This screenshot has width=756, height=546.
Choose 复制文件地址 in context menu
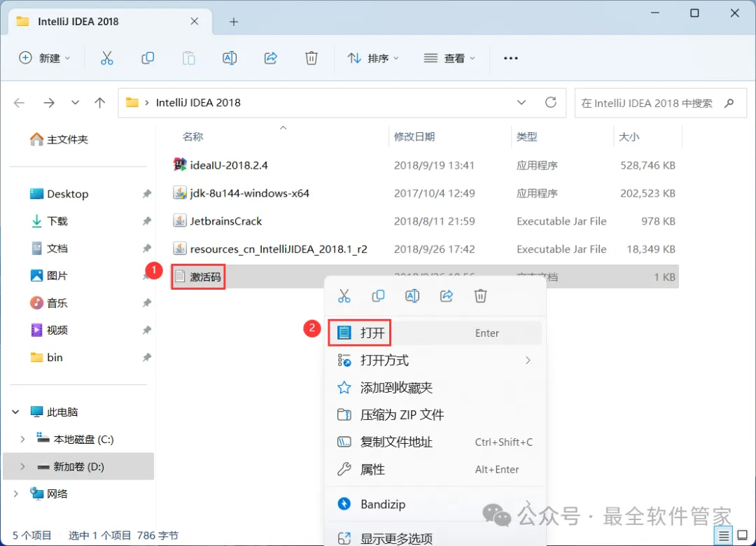click(435, 442)
